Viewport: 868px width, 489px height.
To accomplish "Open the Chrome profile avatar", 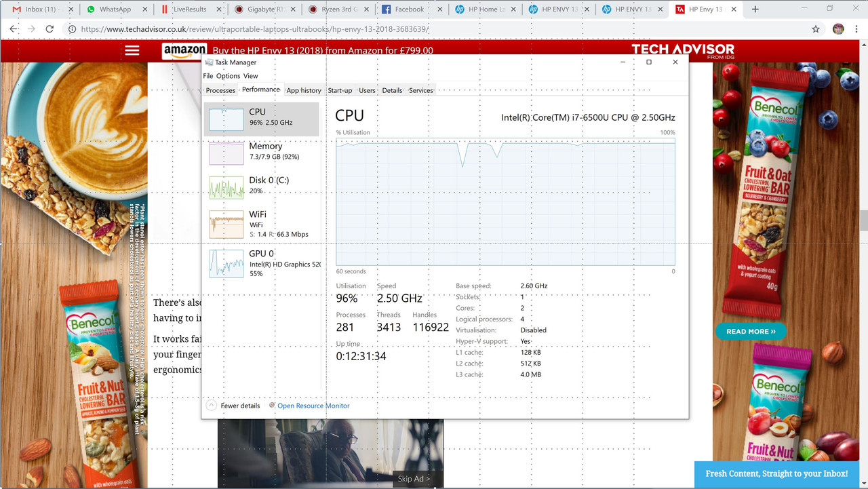I will click(838, 29).
